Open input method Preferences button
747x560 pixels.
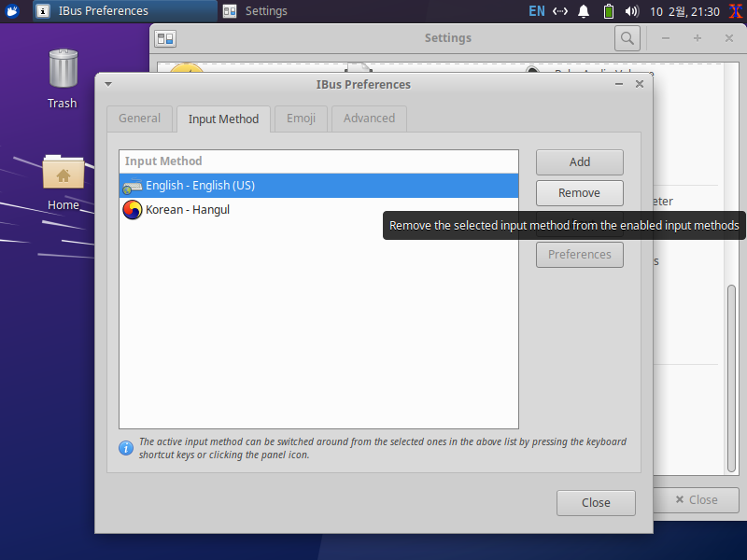(x=579, y=255)
